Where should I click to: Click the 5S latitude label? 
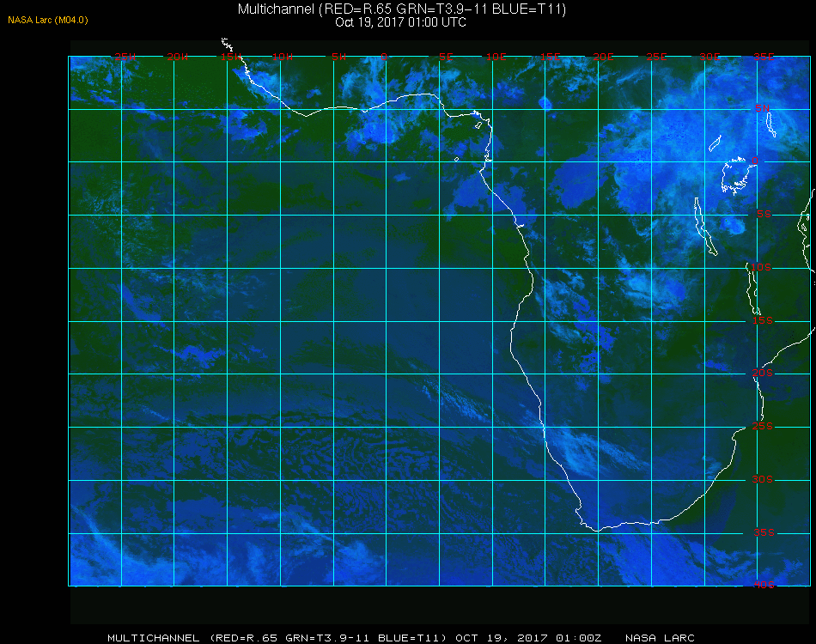click(x=764, y=214)
